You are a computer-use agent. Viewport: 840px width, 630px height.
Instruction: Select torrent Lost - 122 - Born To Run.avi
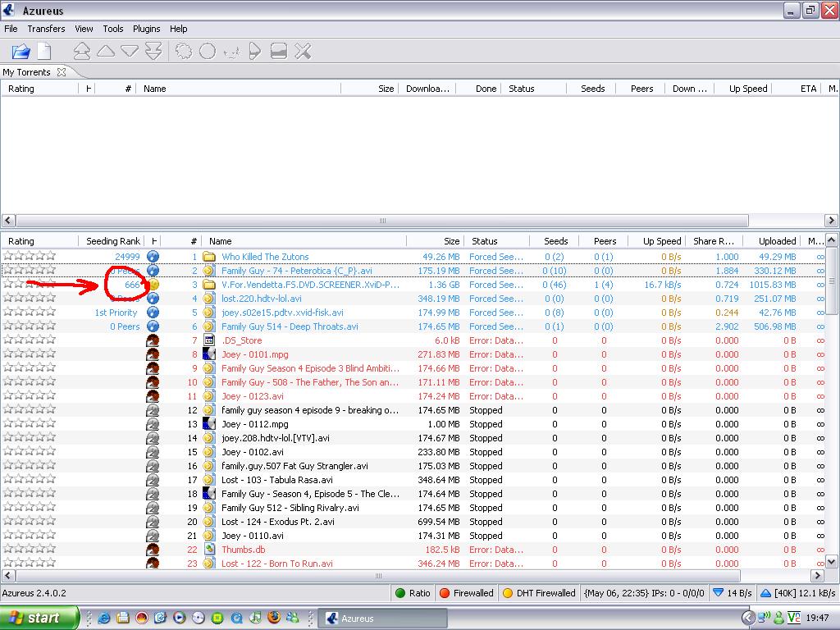(277, 563)
